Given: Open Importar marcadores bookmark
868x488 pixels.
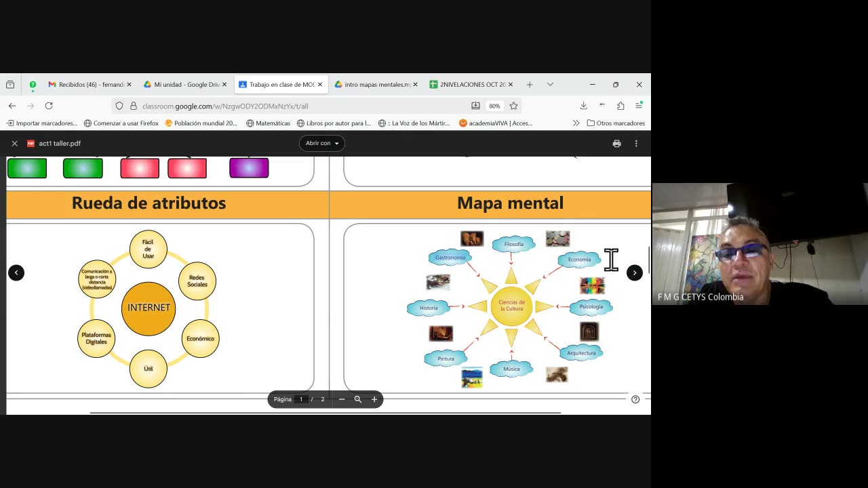Looking at the screenshot, I should 42,123.
